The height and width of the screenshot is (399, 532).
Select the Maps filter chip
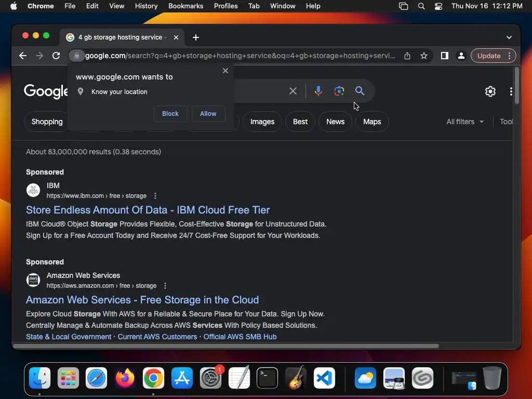pos(372,122)
